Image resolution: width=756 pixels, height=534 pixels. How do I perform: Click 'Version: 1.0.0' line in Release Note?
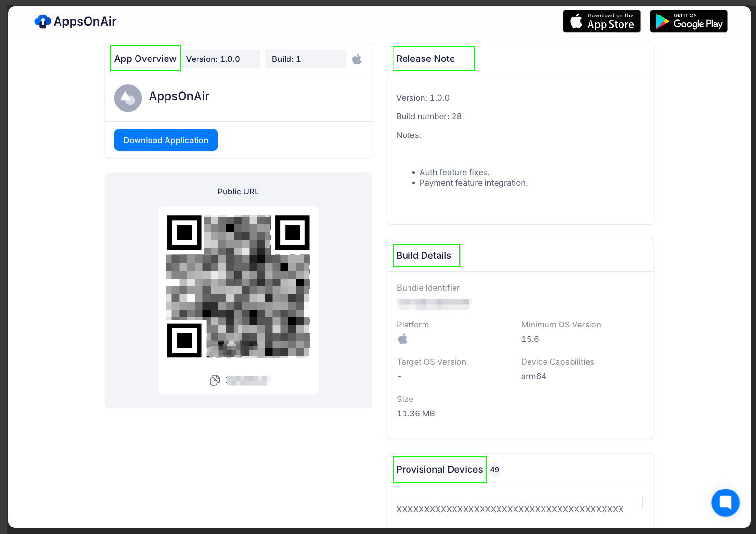coord(423,98)
